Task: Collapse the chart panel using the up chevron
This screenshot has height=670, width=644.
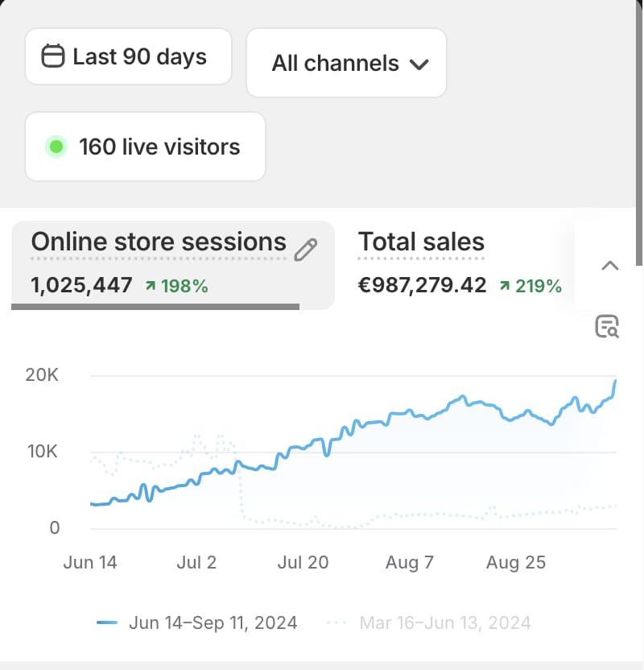Action: (610, 265)
